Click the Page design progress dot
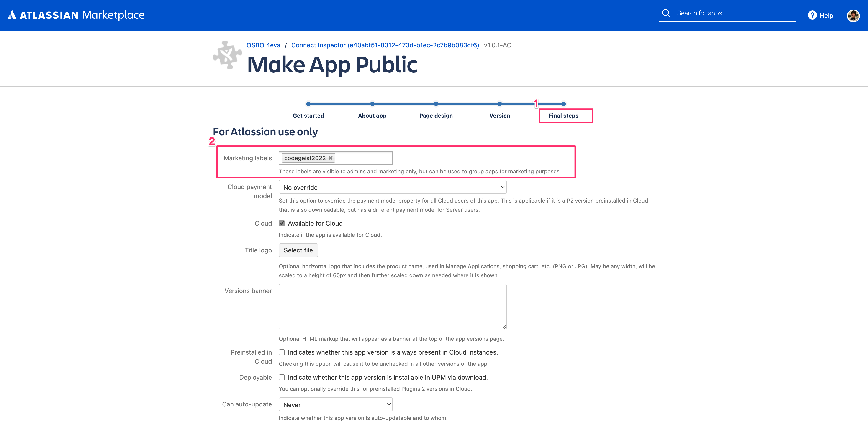Viewport: 868px width, 427px height. [x=436, y=104]
